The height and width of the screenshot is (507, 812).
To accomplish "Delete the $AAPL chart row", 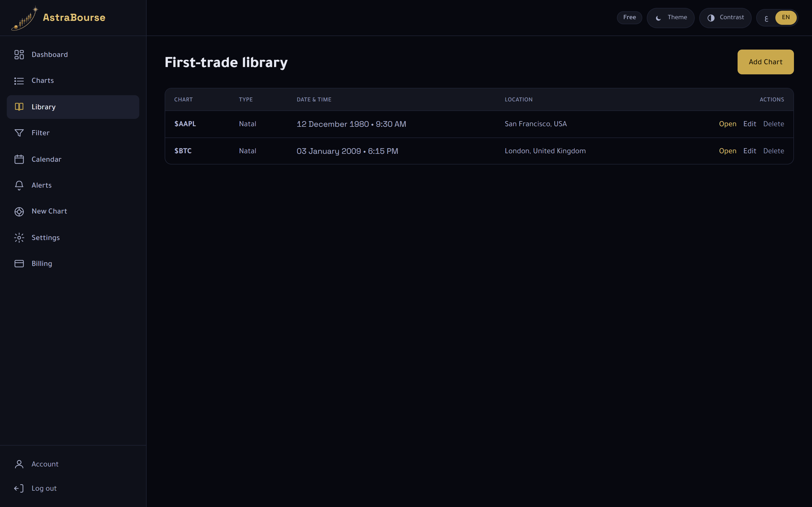I will point(773,124).
